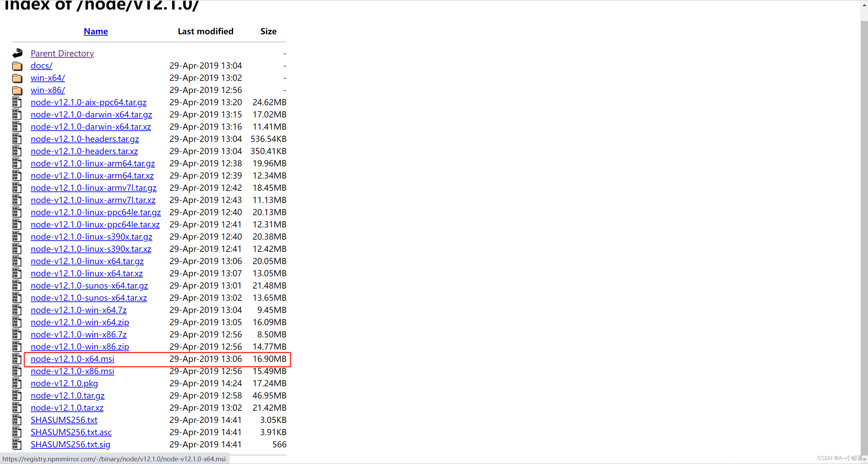The height and width of the screenshot is (464, 868).
Task: Open SHASUMS256.txt.asc signature file
Action: click(x=71, y=432)
